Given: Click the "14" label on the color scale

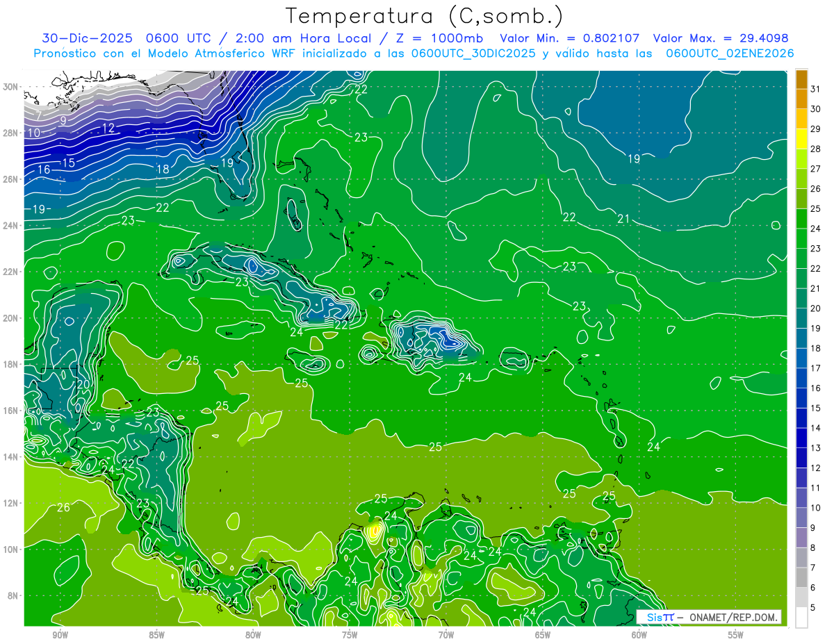Looking at the screenshot, I should pyautogui.click(x=815, y=429).
